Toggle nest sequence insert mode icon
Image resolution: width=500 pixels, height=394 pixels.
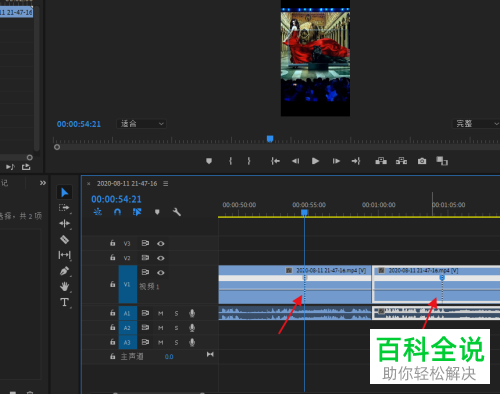(97, 212)
